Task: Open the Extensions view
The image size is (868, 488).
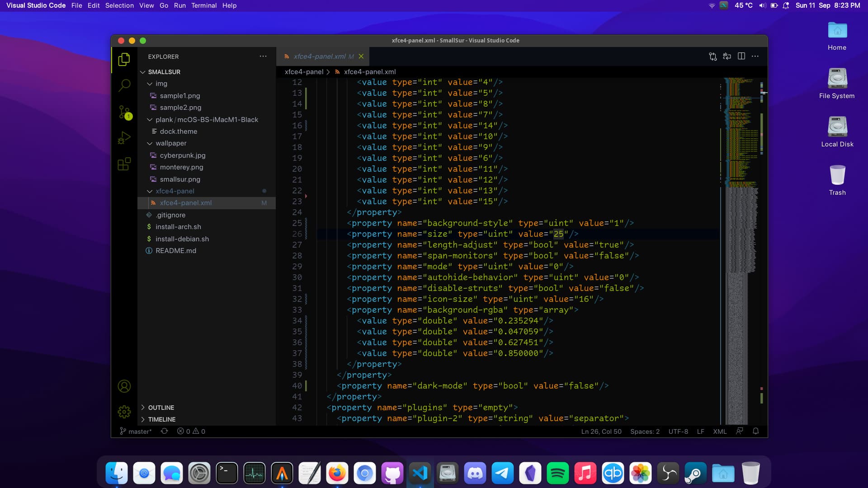Action: pos(124,164)
